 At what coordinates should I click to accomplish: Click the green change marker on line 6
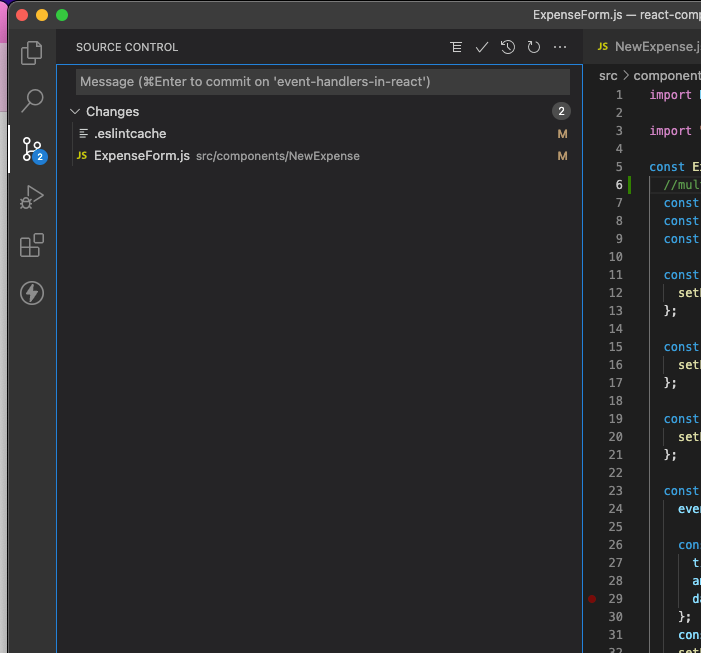tap(629, 185)
